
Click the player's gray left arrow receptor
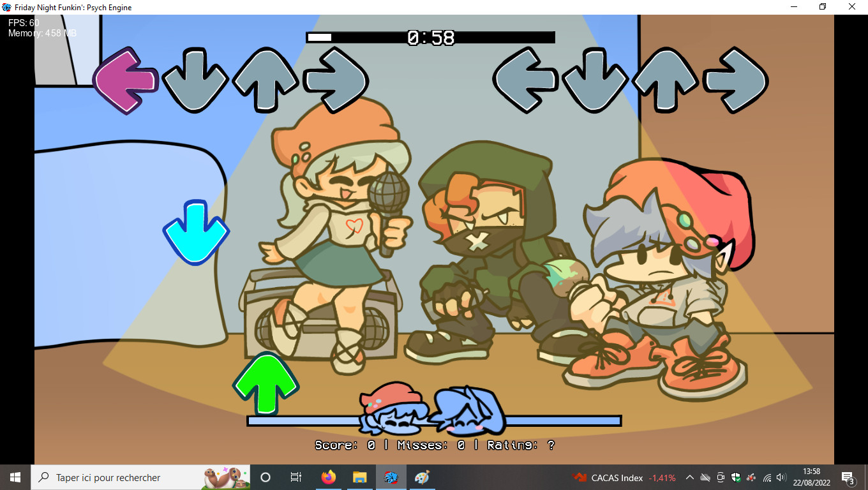[525, 80]
